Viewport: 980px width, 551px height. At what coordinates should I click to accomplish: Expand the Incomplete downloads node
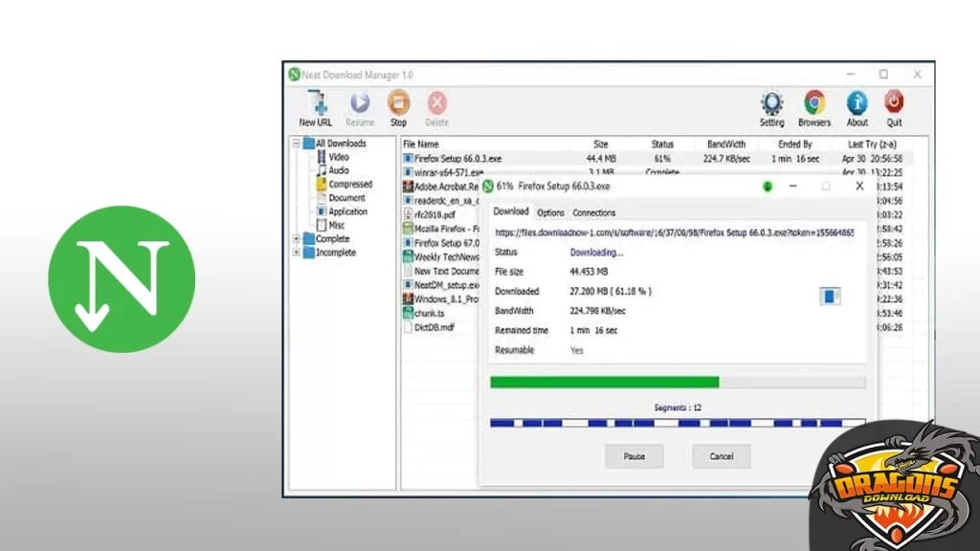click(297, 253)
